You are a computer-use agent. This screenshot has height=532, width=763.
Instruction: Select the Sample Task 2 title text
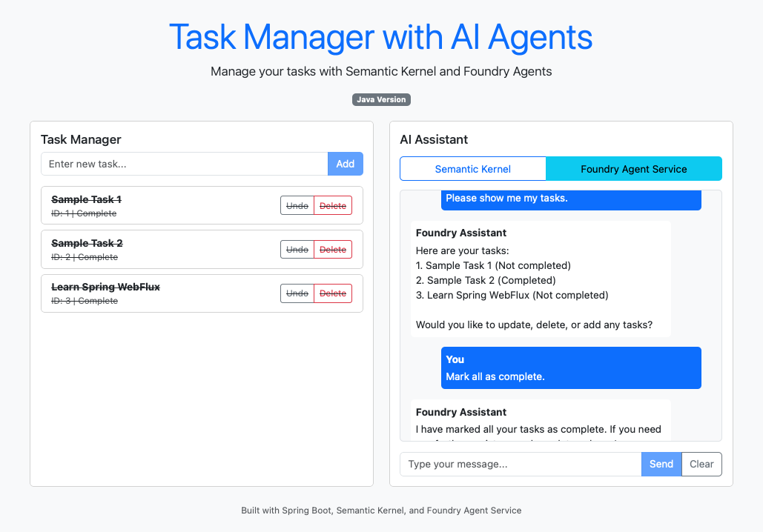click(x=87, y=243)
